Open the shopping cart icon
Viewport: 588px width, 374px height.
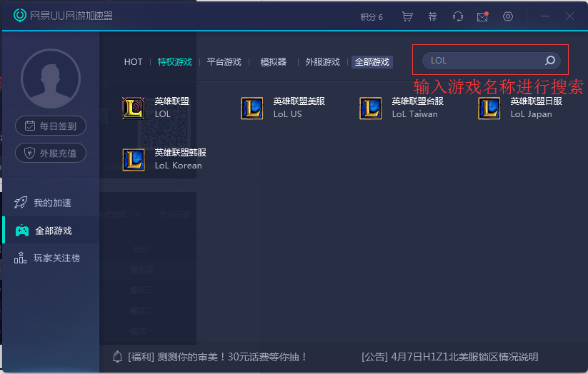pos(407,16)
